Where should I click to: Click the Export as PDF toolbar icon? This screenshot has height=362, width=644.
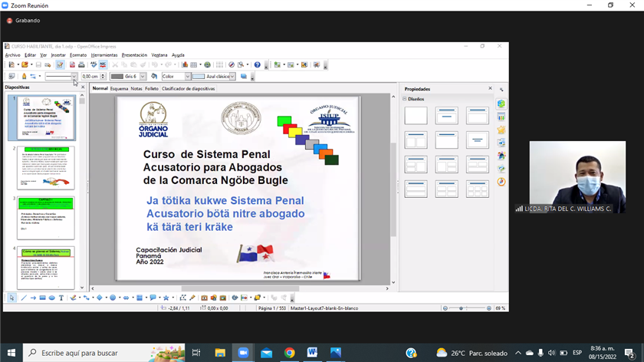tap(72, 64)
